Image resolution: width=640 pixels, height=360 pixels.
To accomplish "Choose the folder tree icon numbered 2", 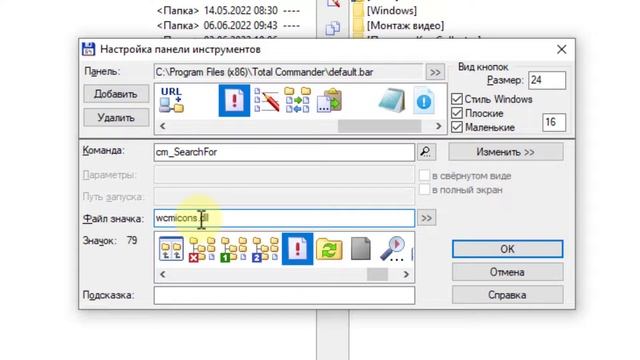I will [x=265, y=249].
